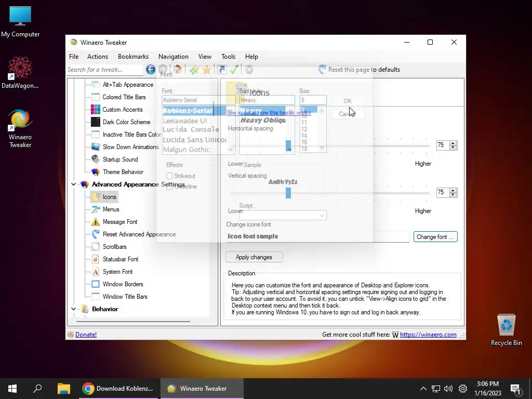
Task: Click the tree panel horizontal scrollbar
Action: (x=133, y=321)
